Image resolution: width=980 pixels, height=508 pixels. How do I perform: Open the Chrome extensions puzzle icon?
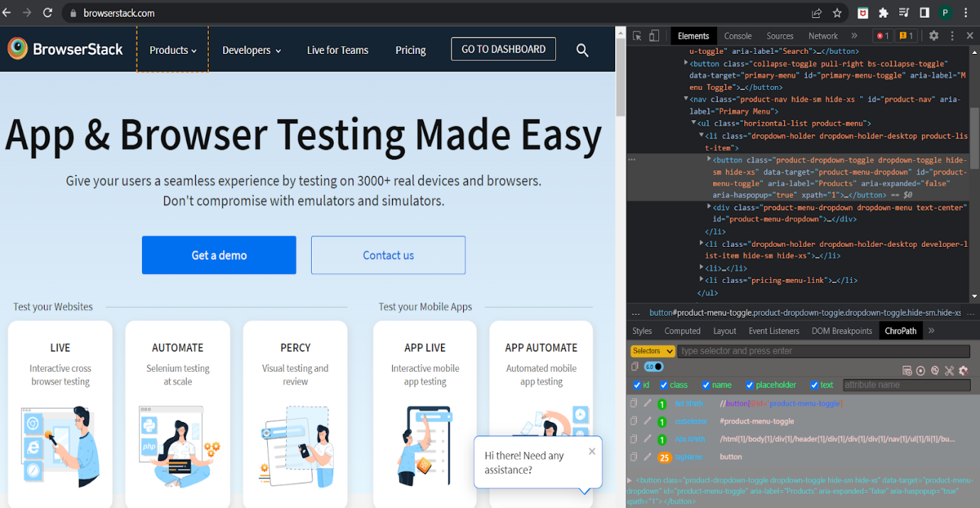tap(883, 13)
